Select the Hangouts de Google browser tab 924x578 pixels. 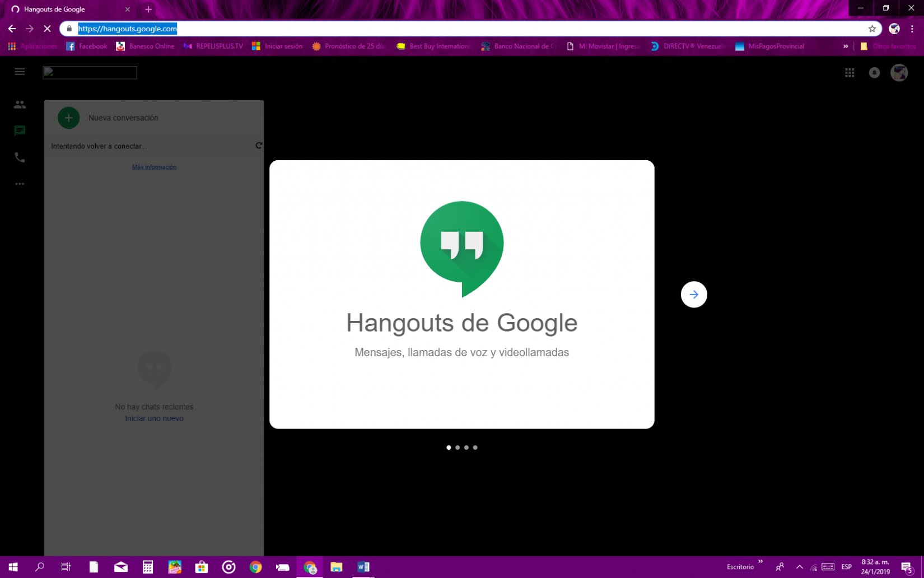pos(71,9)
